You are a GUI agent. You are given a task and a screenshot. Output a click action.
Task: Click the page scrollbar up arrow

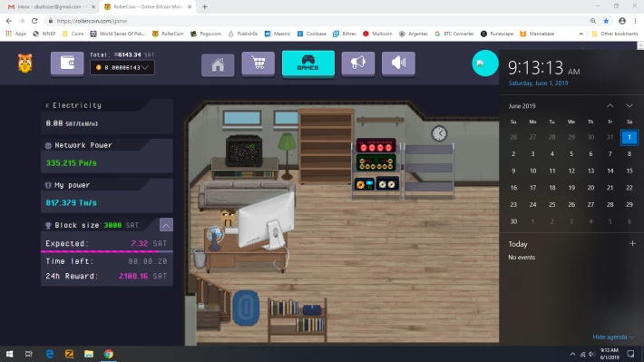coord(640,45)
